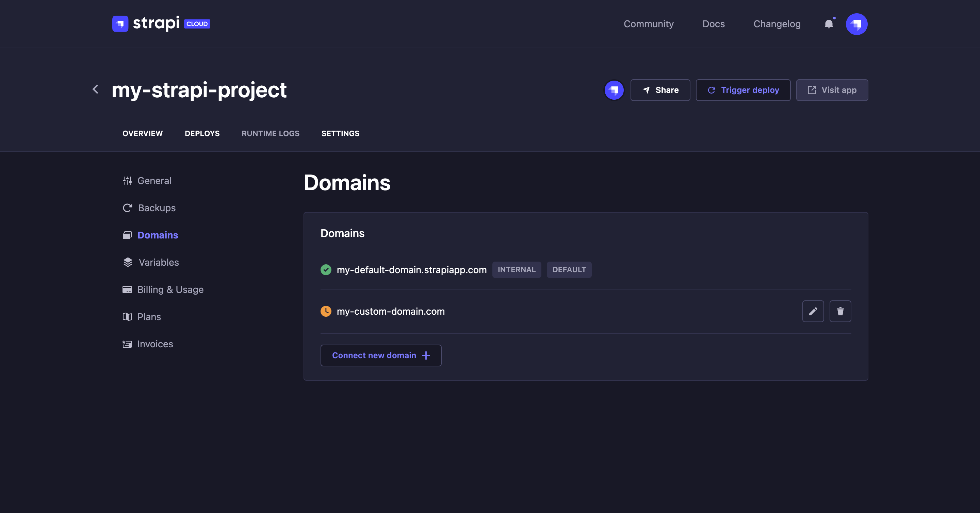
Task: Click Connect new domain
Action: click(380, 355)
